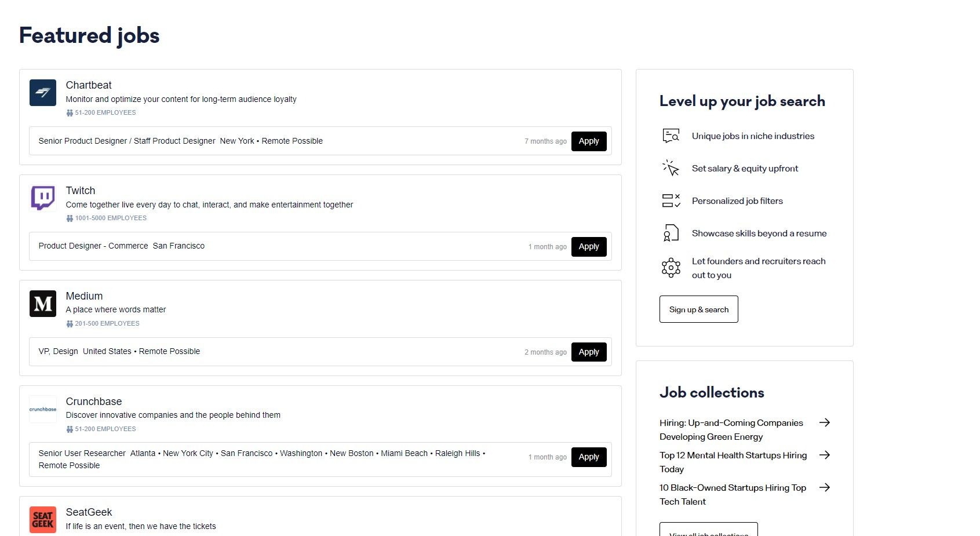Click the Set salary & equity cursor icon
The width and height of the screenshot is (980, 536).
[671, 169]
